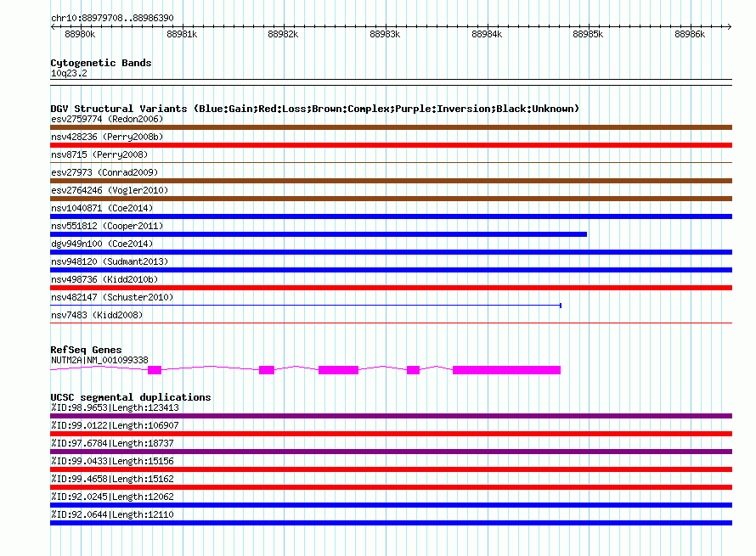The height and width of the screenshot is (556, 756).
Task: Click the esv2759774 (Redon2006) brown variant bar
Action: point(391,127)
